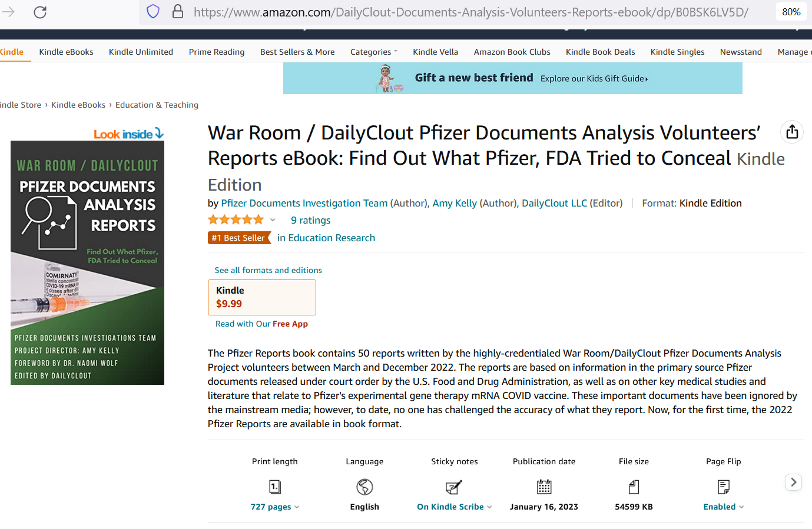Select the Kindle $9.99 format button

pyautogui.click(x=261, y=297)
